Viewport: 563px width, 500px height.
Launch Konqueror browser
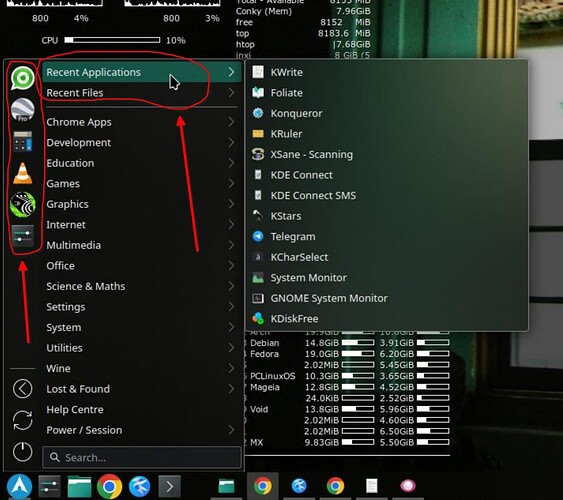(386, 113)
